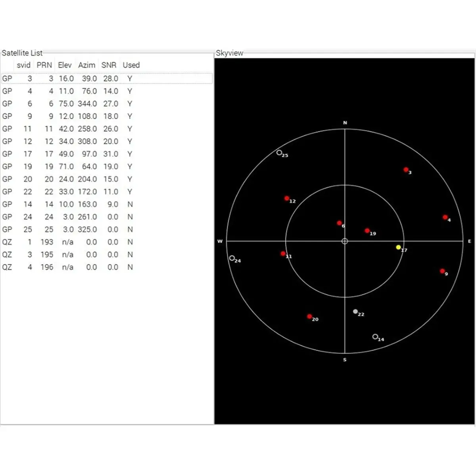The height and width of the screenshot is (476, 476).
Task: Click Skyview panel title
Action: pyautogui.click(x=229, y=53)
